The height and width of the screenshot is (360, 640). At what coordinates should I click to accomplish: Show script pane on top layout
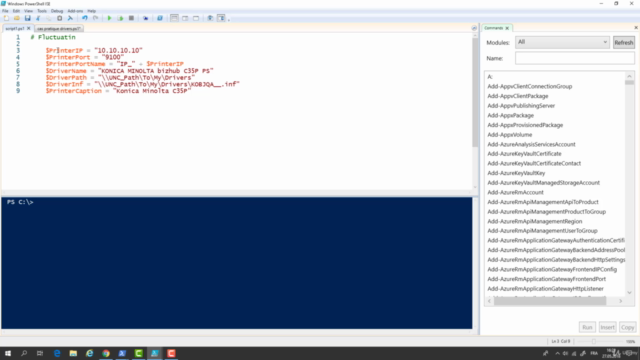coord(174,18)
